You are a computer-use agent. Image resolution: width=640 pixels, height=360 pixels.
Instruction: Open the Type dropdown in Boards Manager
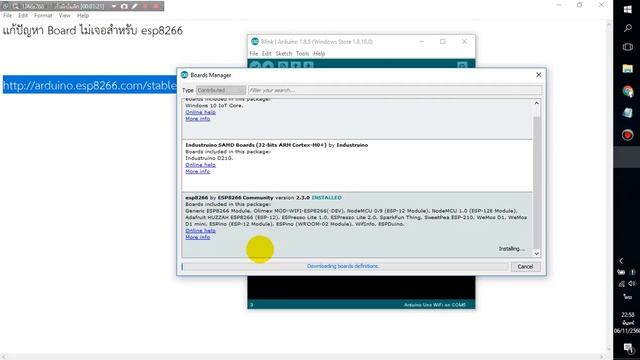(x=220, y=90)
